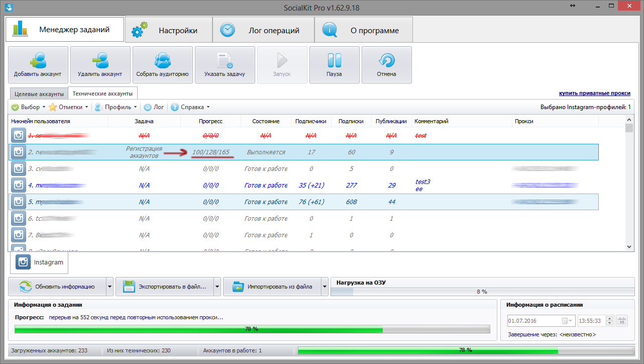Viewport: 644px width, 364px height.
Task: Sort by Никнейм пользователя column header
Action: [x=58, y=121]
